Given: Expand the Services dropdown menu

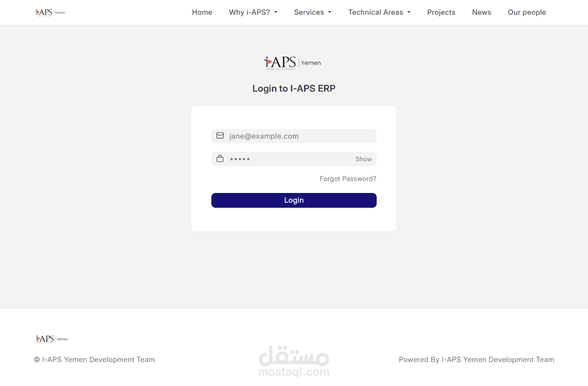Looking at the screenshot, I should point(313,12).
